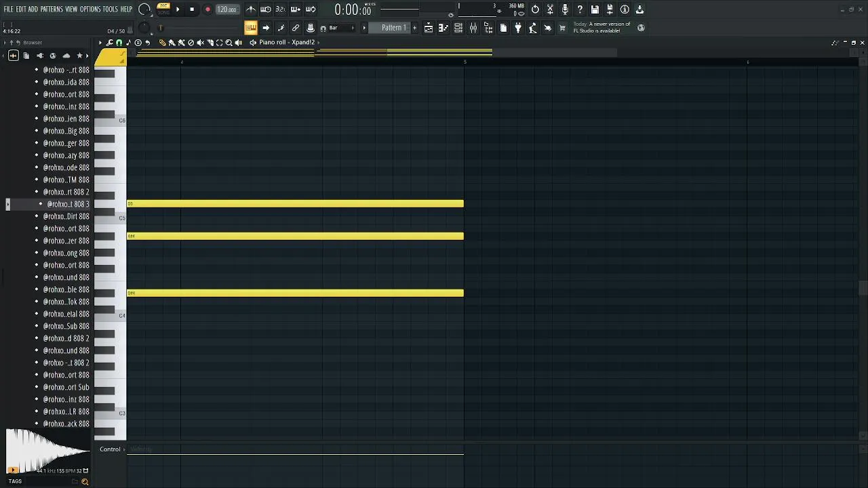Click the download update icon
This screenshot has width=868, height=488.
click(x=639, y=9)
